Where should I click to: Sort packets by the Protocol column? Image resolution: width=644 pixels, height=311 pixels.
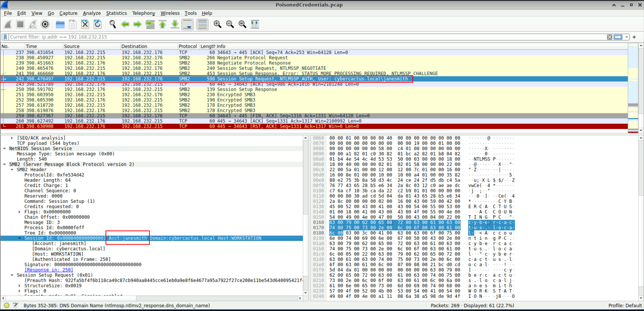pos(188,46)
